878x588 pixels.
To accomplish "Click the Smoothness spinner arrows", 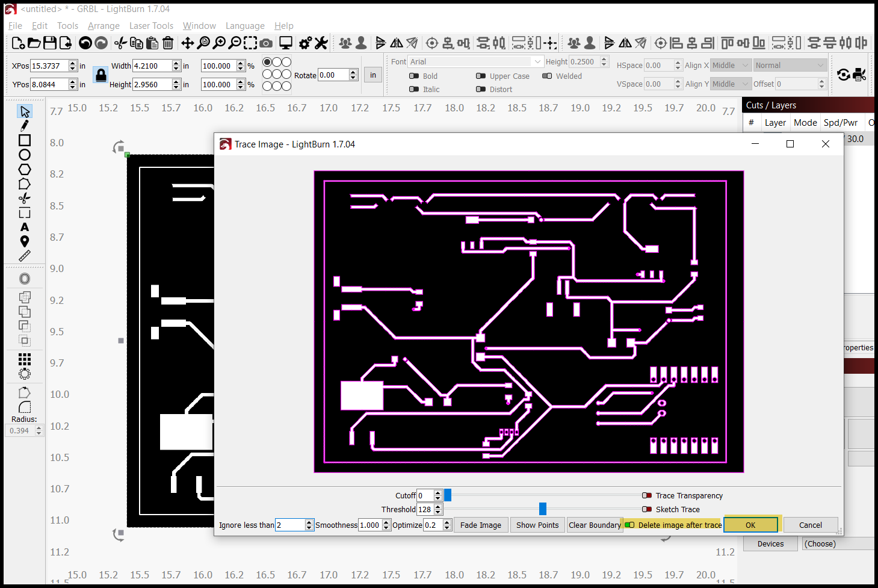I will [386, 525].
